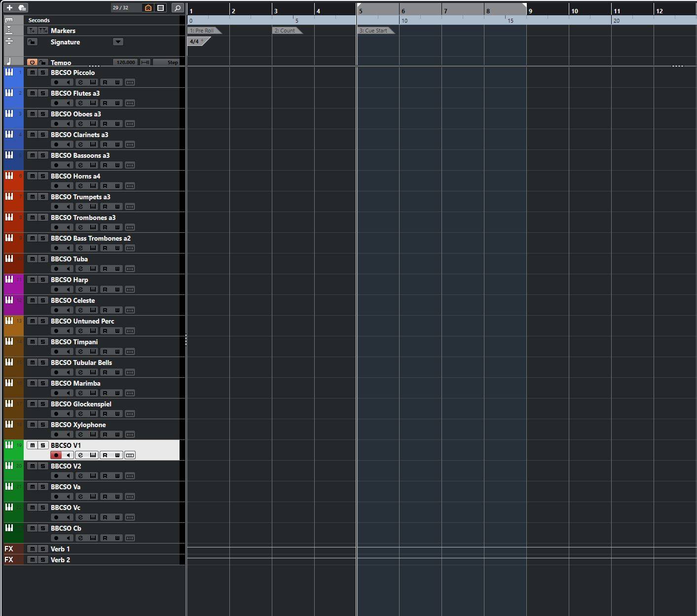Solo the BBCSO Vc track
This screenshot has width=697, height=616.
pyautogui.click(x=43, y=507)
